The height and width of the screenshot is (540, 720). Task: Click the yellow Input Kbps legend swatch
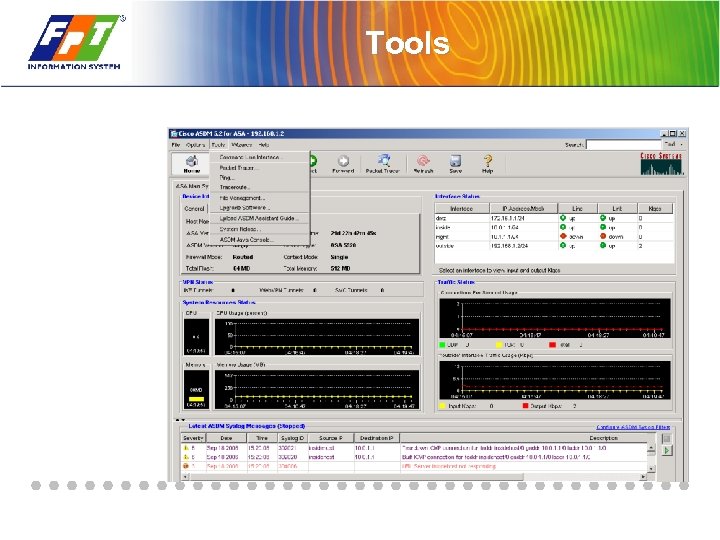tap(443, 406)
